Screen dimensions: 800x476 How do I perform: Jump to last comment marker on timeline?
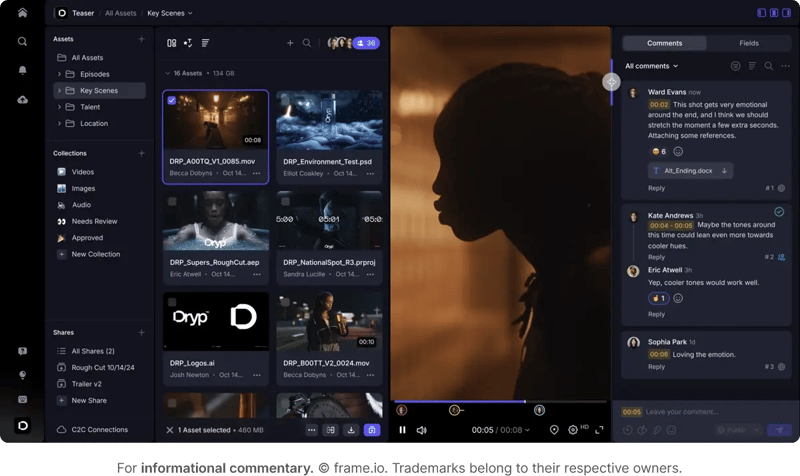[539, 410]
